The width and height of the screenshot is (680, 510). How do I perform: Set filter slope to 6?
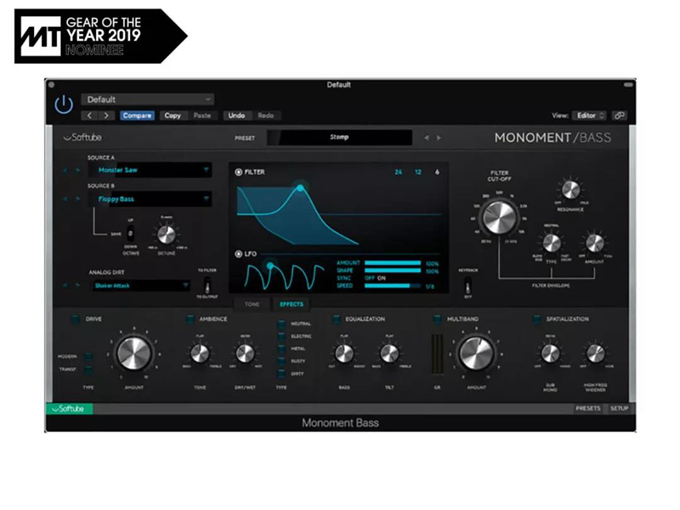[x=437, y=172]
